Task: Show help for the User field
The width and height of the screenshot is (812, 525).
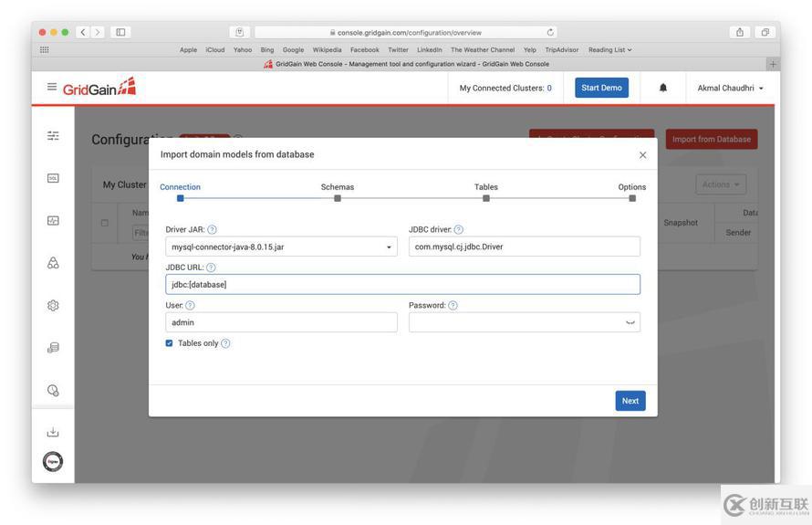Action: tap(190, 305)
